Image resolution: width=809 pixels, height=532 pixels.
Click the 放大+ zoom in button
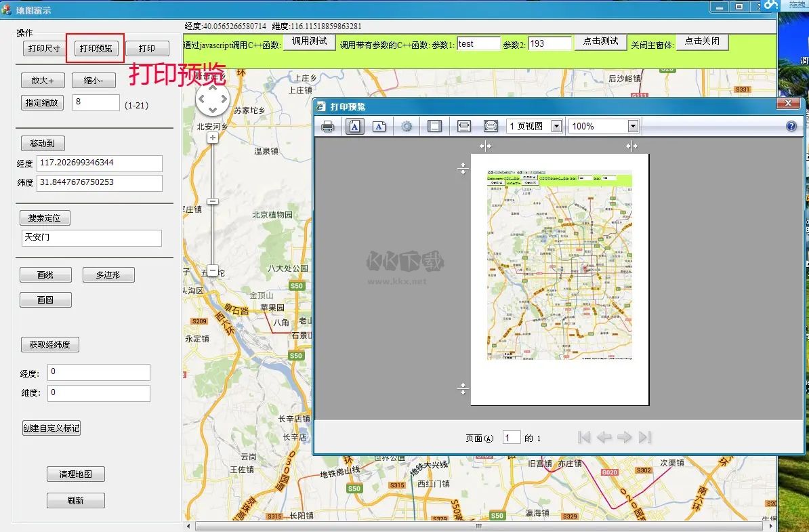coord(43,80)
